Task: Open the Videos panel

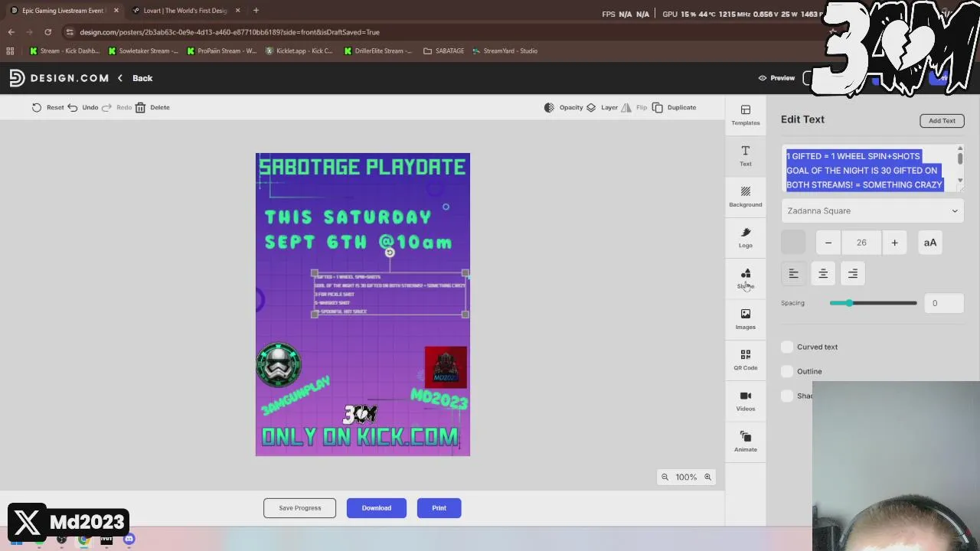Action: click(745, 401)
